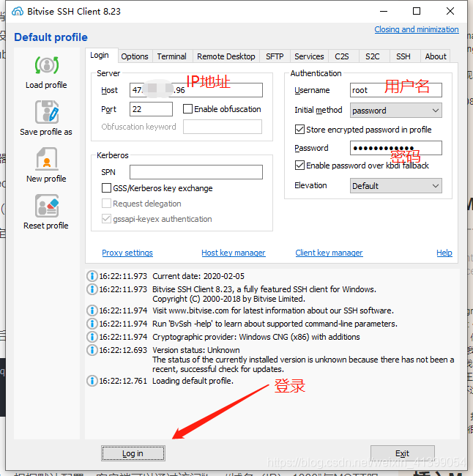
Task: Click the Bitvise cloud icon in title bar
Action: (18, 12)
